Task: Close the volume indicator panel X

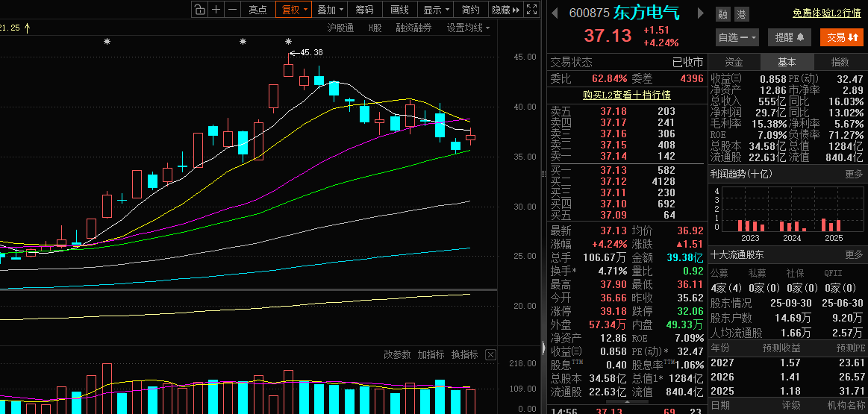Action: click(490, 355)
